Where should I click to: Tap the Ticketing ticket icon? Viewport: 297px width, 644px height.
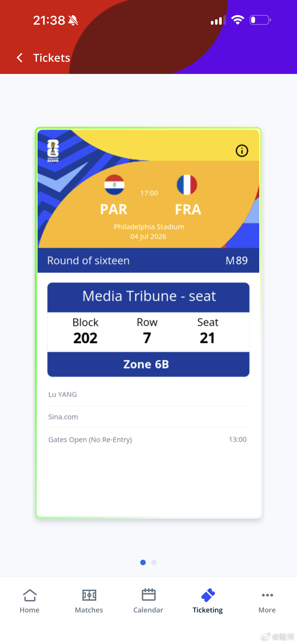[x=208, y=595]
